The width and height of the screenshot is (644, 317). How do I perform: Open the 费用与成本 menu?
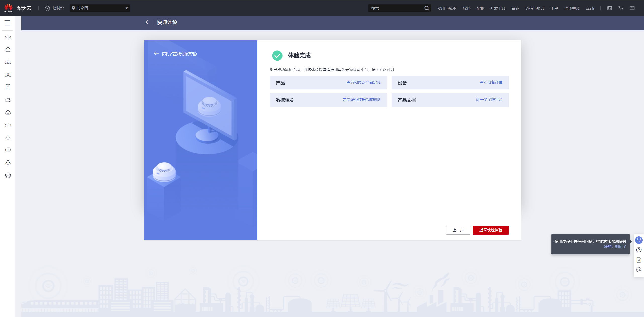coord(447,8)
